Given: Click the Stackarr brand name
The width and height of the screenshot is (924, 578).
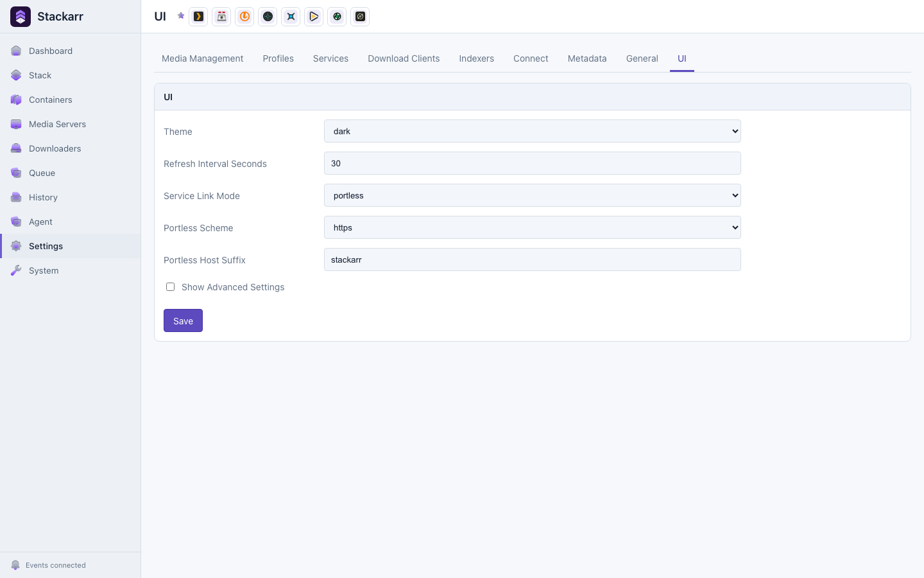Looking at the screenshot, I should point(60,17).
